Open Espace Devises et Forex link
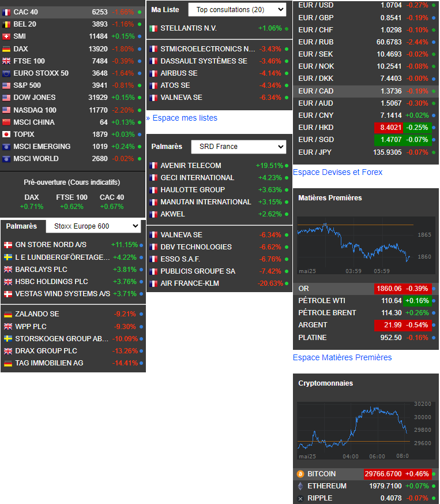This screenshot has width=440, height=504. (x=337, y=172)
